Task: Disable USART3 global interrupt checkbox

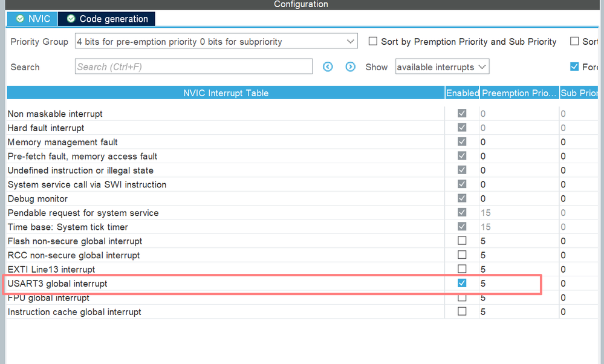Action: (462, 283)
